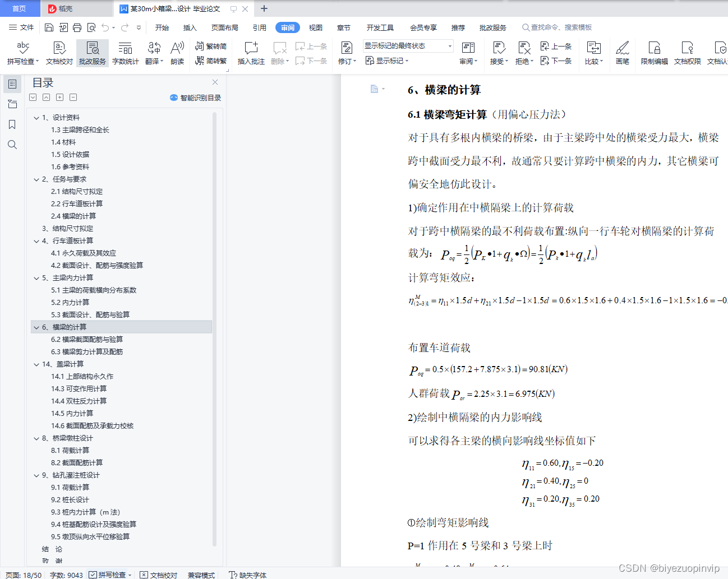Screen dimensions: 728x579
Task: Open the 审阅 review pane button
Action: (468, 53)
